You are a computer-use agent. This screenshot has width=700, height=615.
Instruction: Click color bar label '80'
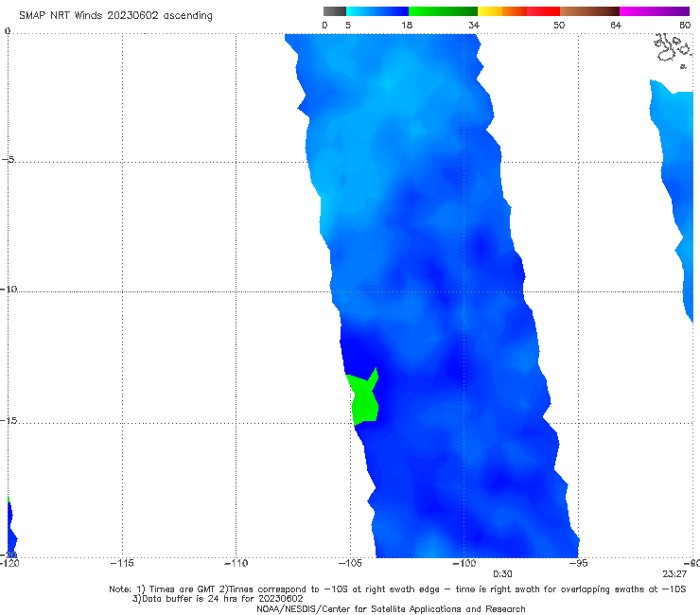point(685,25)
